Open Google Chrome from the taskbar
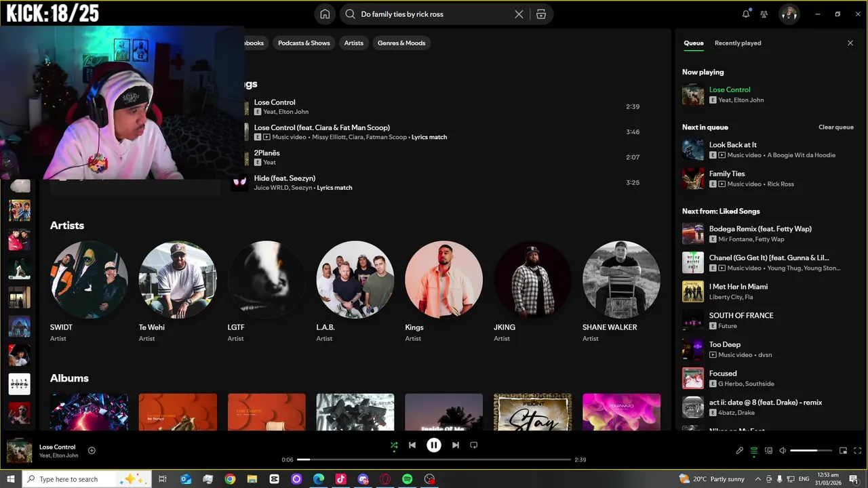This screenshot has height=488, width=868. (230, 479)
